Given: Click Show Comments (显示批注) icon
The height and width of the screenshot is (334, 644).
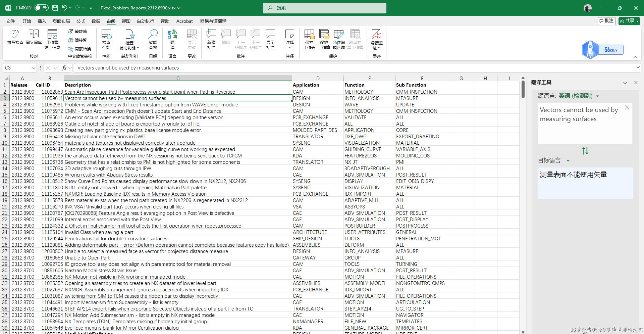Looking at the screenshot, I should tap(270, 39).
